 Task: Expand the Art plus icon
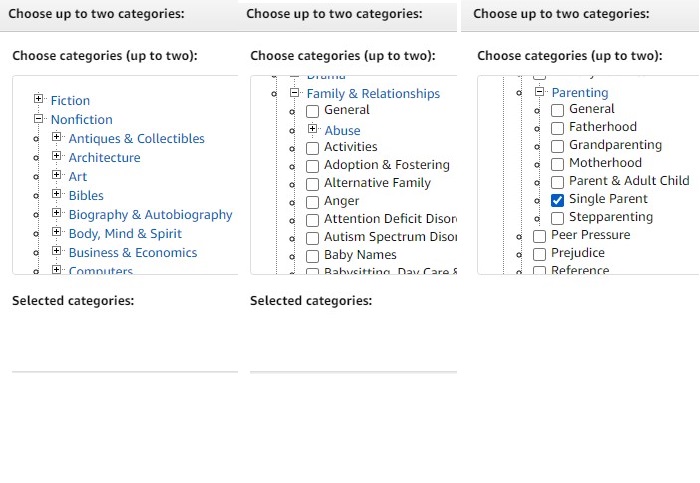(56, 175)
